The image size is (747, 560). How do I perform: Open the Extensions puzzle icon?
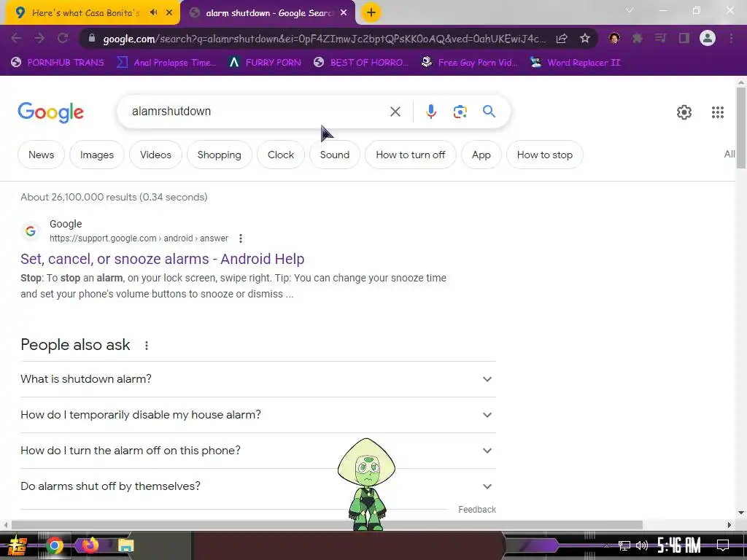(x=637, y=38)
